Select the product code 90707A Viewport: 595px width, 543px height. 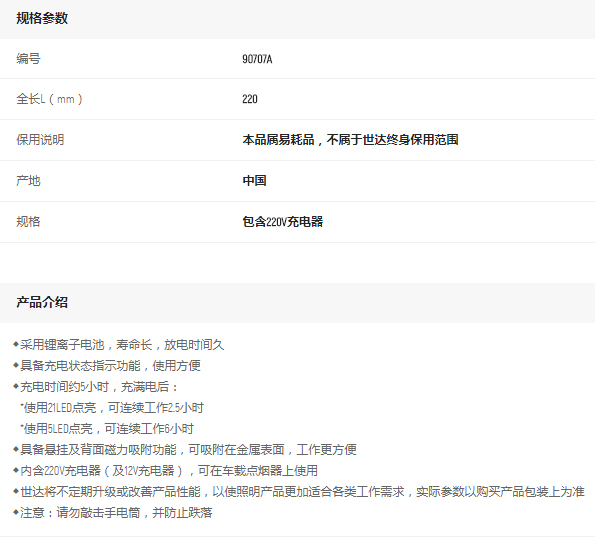tap(257, 59)
